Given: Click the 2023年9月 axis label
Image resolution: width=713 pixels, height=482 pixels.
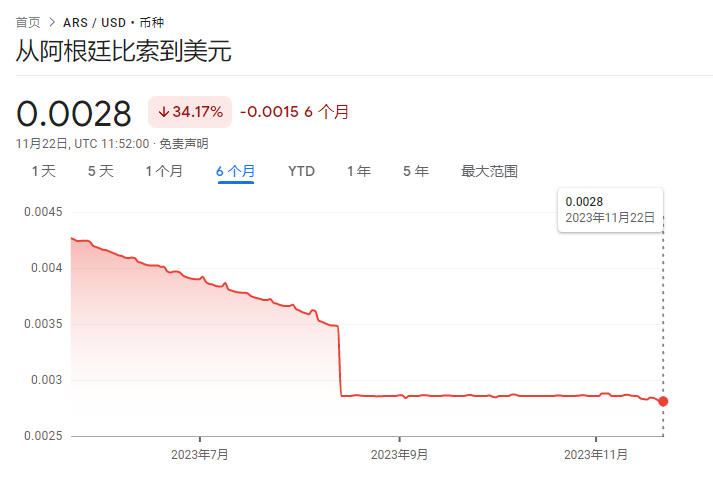Looking at the screenshot, I should point(399,455).
